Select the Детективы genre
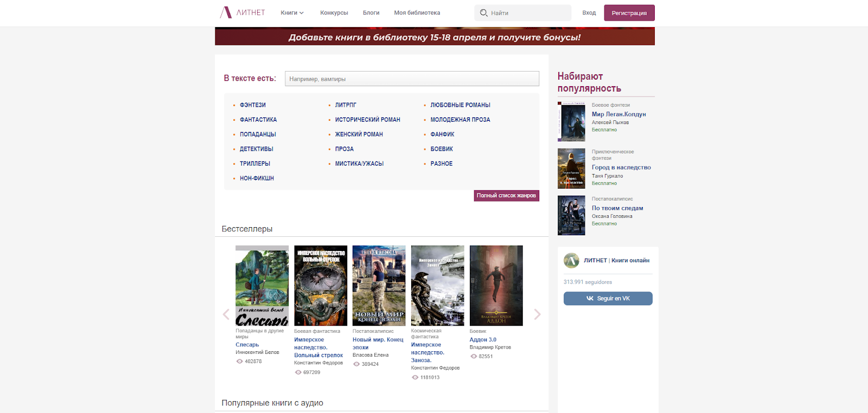The width and height of the screenshot is (868, 413). click(257, 149)
